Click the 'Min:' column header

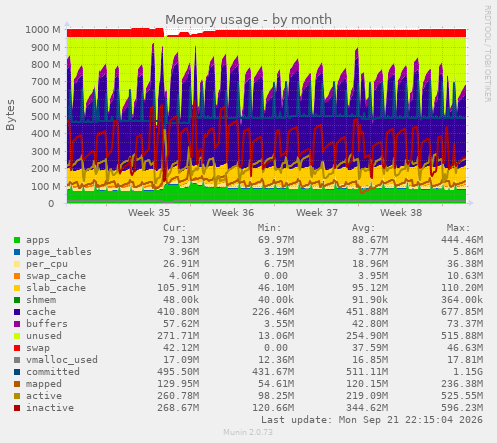click(269, 228)
